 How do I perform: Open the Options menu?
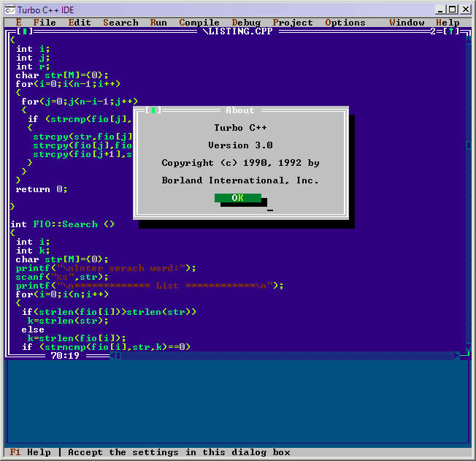click(x=345, y=23)
